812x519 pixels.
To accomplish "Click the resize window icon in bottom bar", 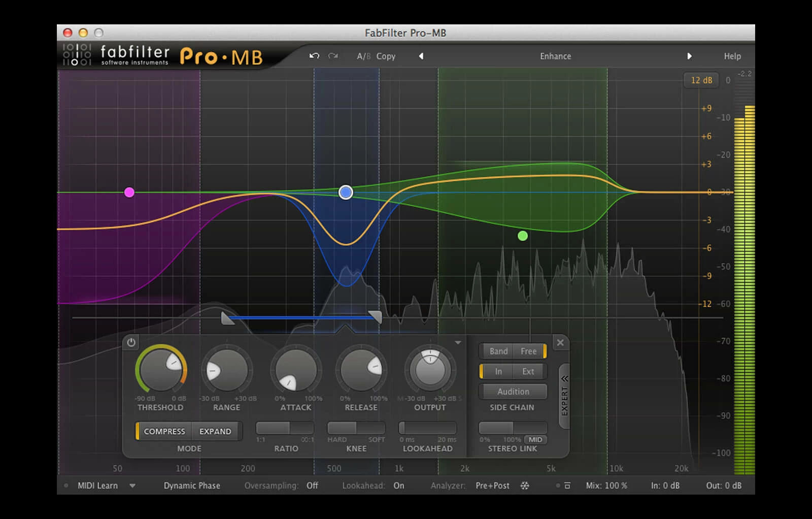I will (x=567, y=485).
